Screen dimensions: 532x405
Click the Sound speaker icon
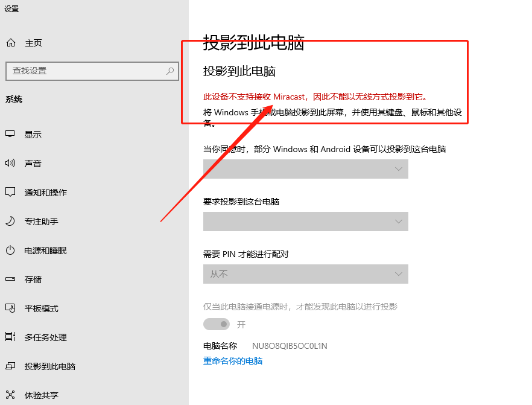10,164
